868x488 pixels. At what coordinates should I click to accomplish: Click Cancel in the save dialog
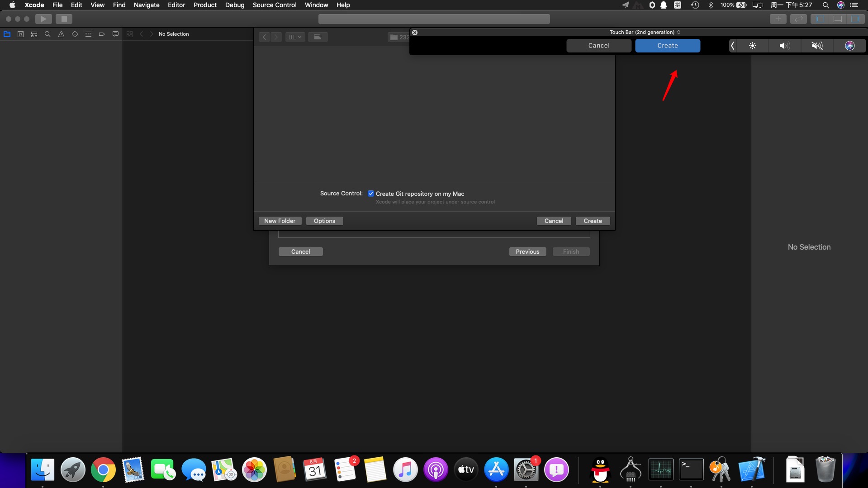coord(554,221)
